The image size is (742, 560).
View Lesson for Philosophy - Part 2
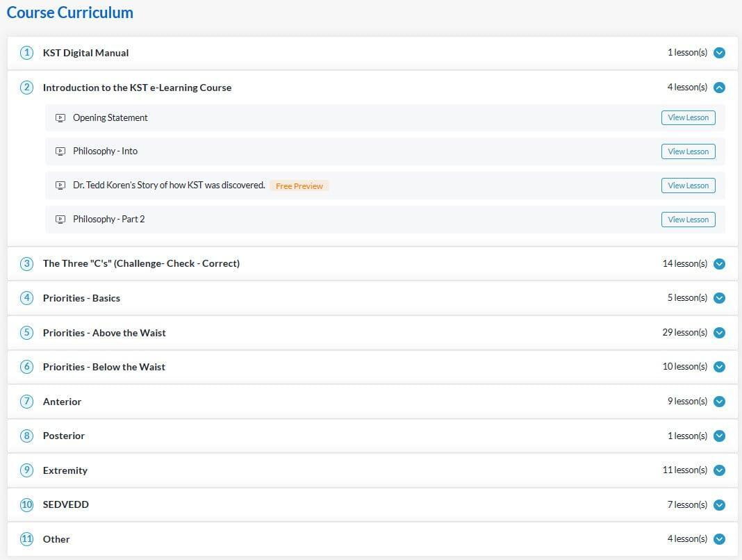click(x=688, y=220)
